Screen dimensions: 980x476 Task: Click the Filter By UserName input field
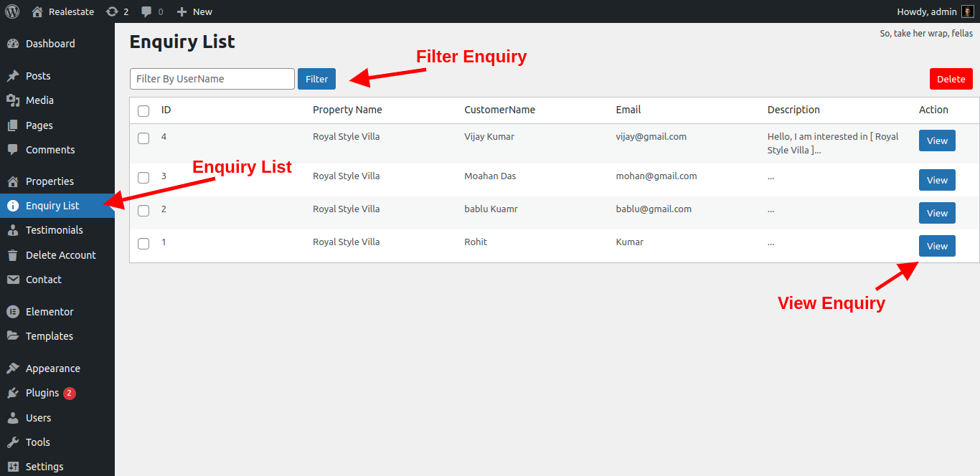[x=212, y=79]
